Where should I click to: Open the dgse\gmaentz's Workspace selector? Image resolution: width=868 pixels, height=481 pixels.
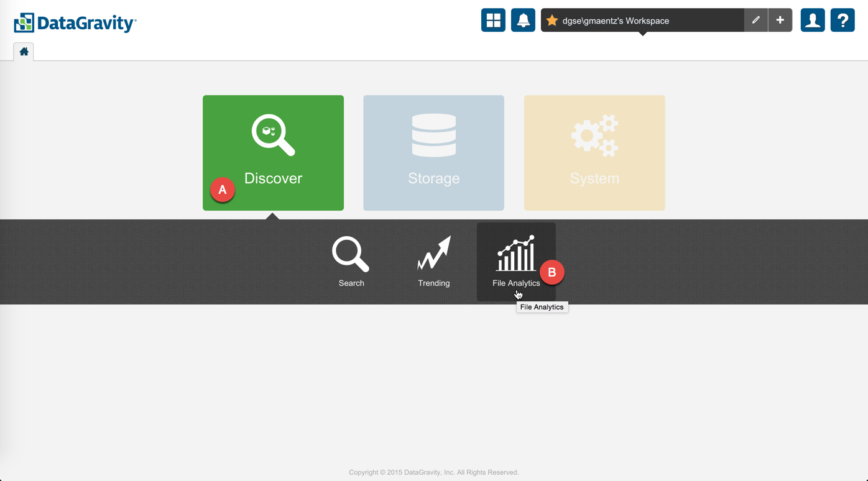(x=642, y=21)
